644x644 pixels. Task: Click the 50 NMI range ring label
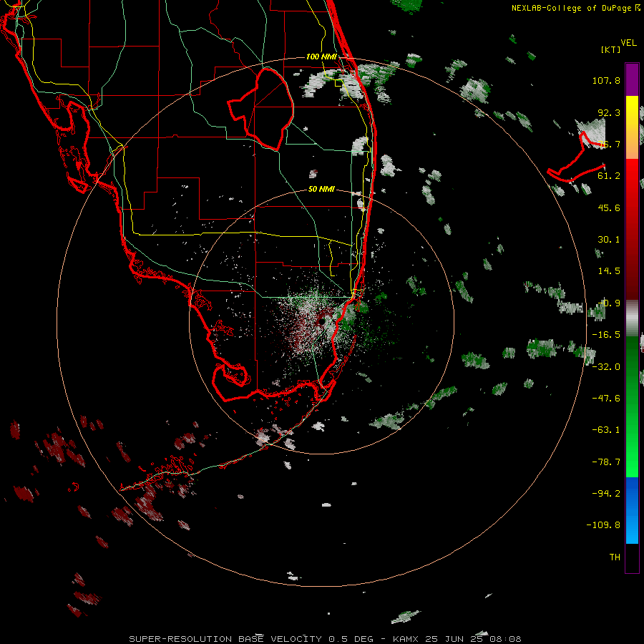321,190
